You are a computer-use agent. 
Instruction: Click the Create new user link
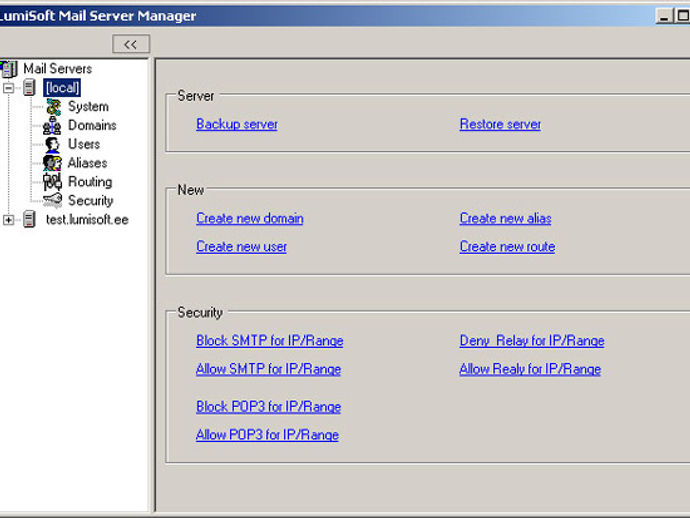pyautogui.click(x=241, y=246)
